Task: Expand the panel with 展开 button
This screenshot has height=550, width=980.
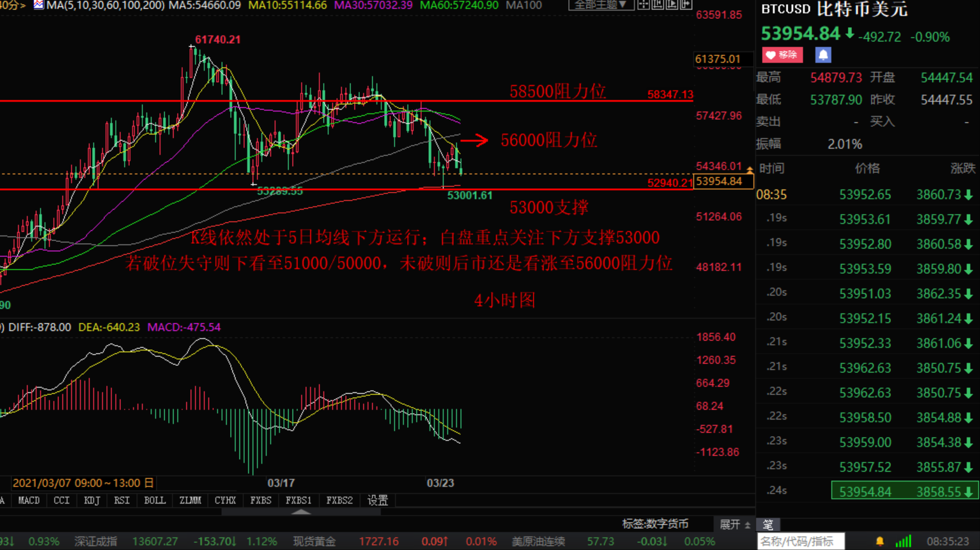Action: [735, 524]
